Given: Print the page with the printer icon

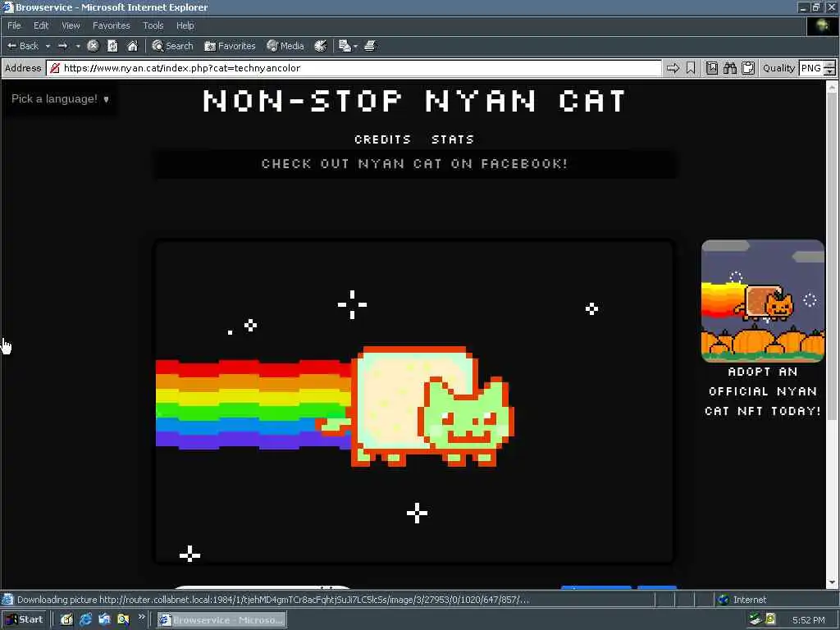Looking at the screenshot, I should 370,46.
